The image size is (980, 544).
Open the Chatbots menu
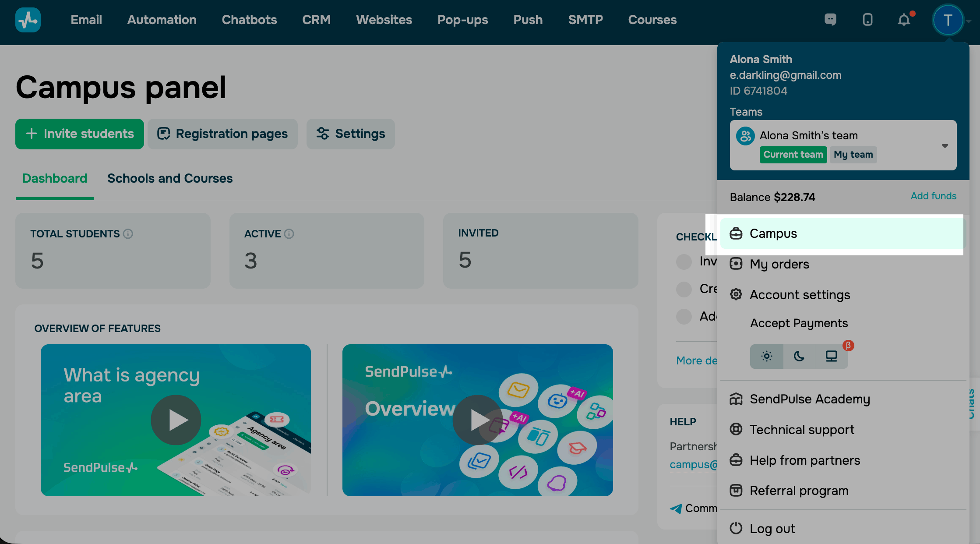(249, 20)
